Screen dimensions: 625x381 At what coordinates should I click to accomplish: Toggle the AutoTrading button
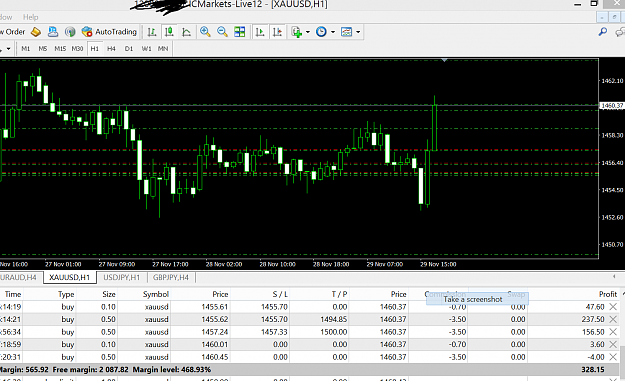pos(109,32)
